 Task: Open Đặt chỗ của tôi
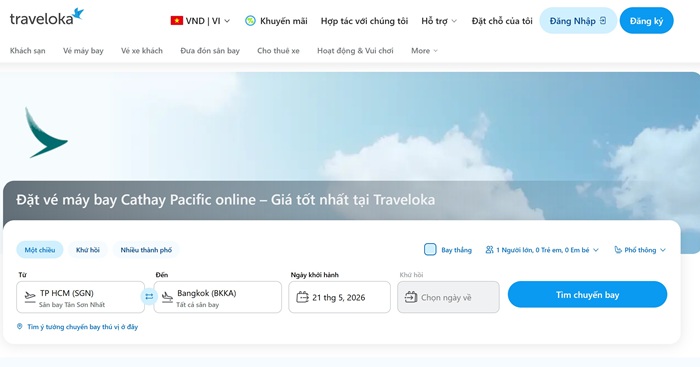(502, 21)
